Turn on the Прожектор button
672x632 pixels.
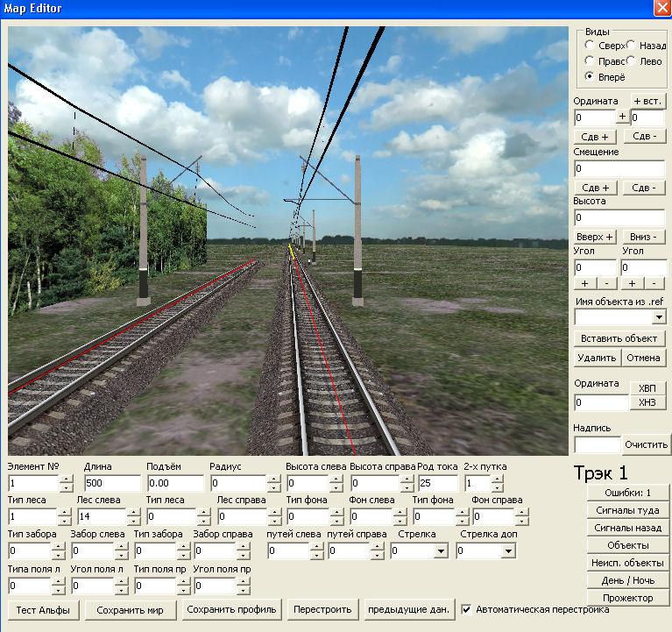click(x=628, y=598)
